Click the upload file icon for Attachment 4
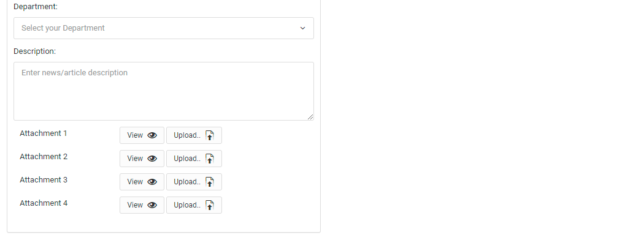Screen dimensions: 644x240 (210, 206)
